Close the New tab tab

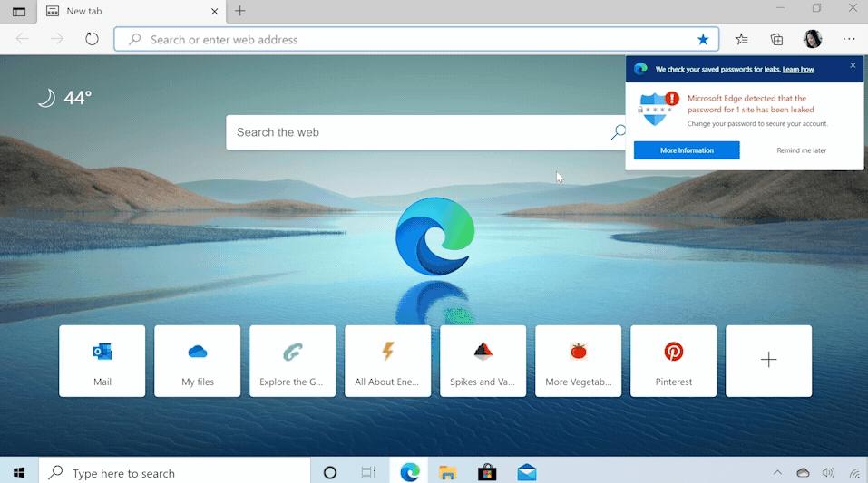coord(214,11)
